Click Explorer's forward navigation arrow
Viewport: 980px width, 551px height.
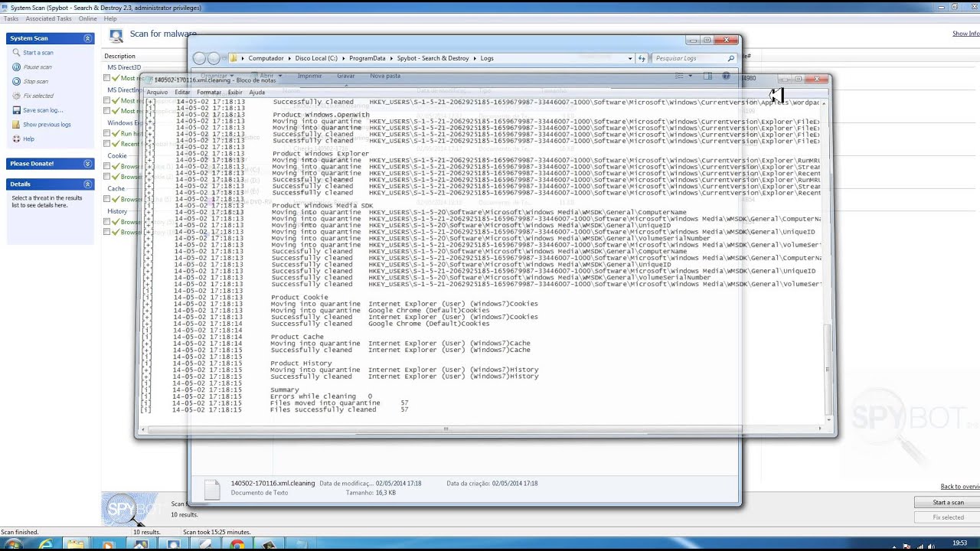214,58
